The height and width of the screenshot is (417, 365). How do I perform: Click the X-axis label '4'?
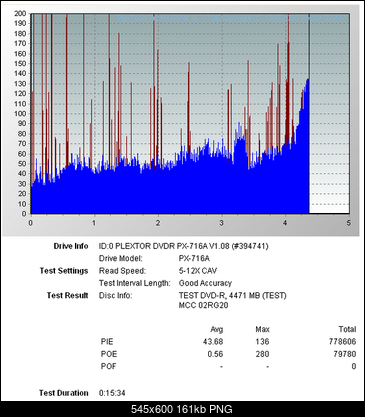pos(285,223)
